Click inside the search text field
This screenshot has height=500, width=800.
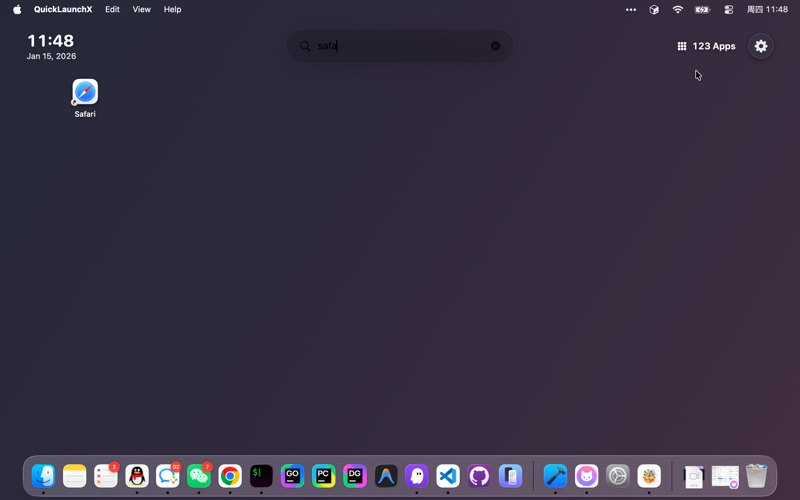pyautogui.click(x=400, y=46)
